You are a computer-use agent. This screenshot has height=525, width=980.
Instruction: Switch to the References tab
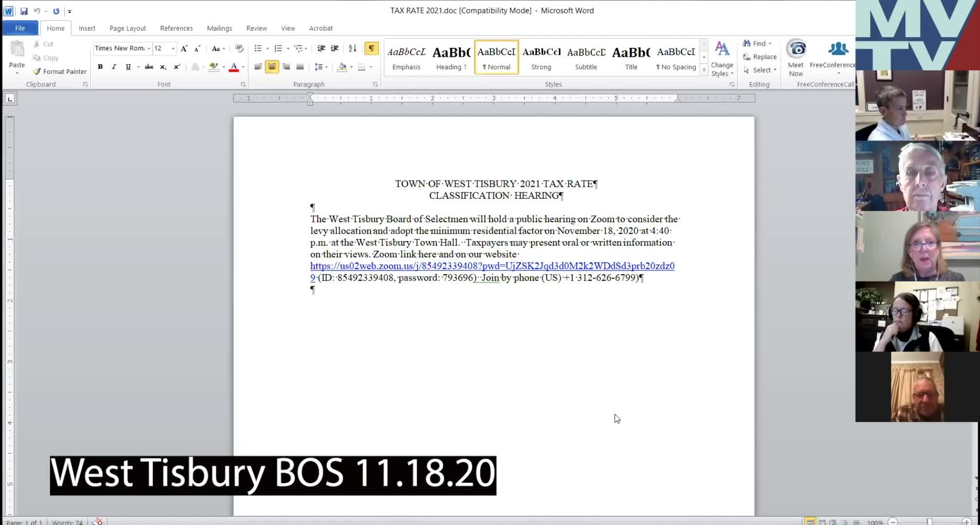pyautogui.click(x=176, y=28)
